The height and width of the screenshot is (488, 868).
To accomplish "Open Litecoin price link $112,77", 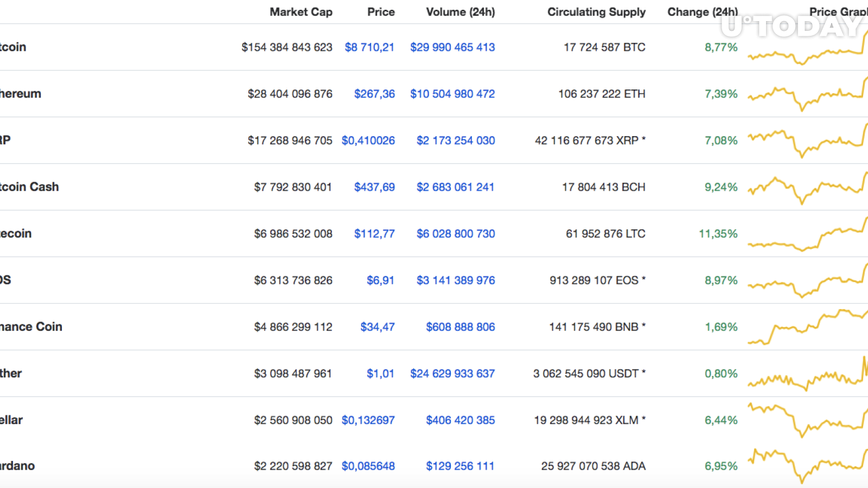I will click(374, 234).
